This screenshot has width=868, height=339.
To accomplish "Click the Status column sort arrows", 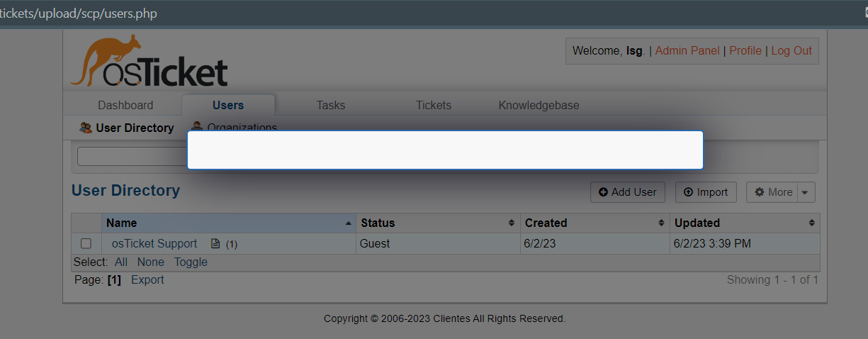I will 512,223.
